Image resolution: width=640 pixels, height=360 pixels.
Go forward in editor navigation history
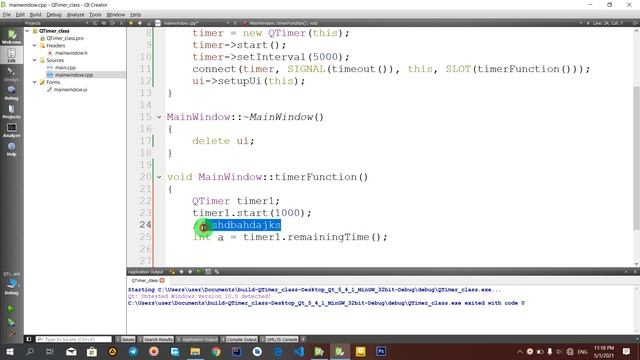click(x=140, y=23)
